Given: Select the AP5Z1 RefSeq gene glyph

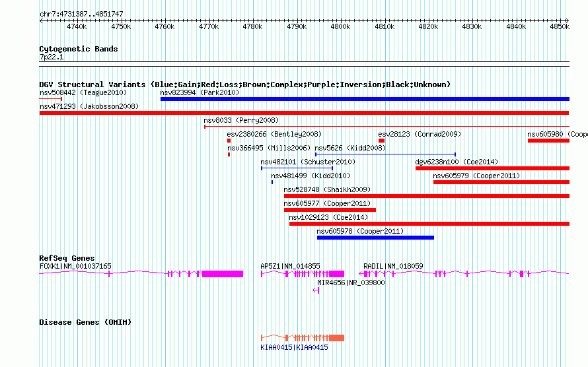Looking at the screenshot, I should click(x=303, y=274).
